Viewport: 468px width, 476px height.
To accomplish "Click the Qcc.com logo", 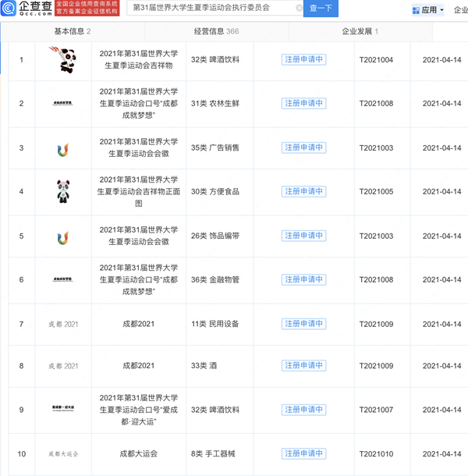I will [x=27, y=9].
